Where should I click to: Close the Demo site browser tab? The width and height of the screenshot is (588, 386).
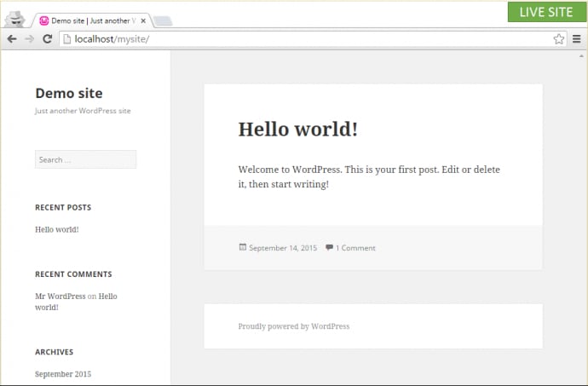(x=143, y=21)
